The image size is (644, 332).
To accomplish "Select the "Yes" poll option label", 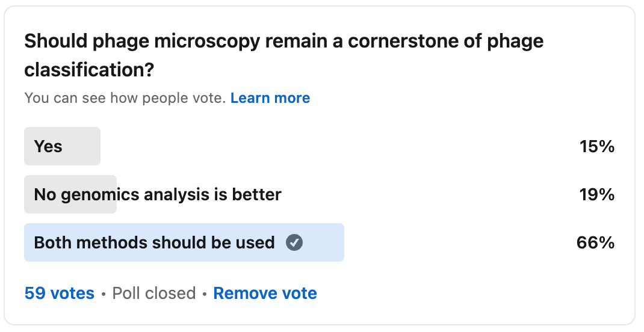I will coord(48,146).
